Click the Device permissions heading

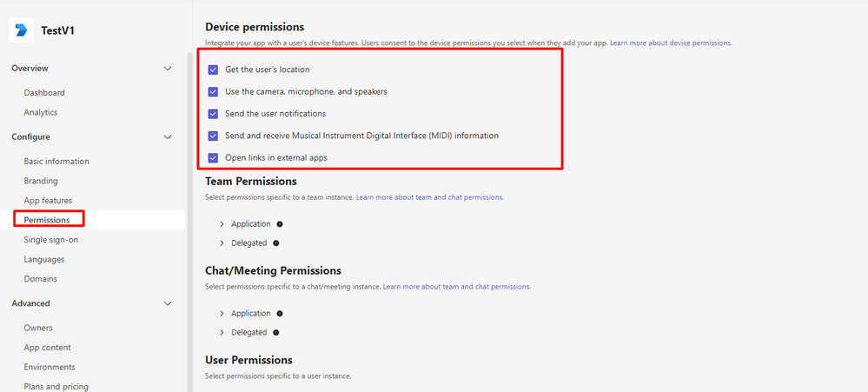(x=255, y=27)
